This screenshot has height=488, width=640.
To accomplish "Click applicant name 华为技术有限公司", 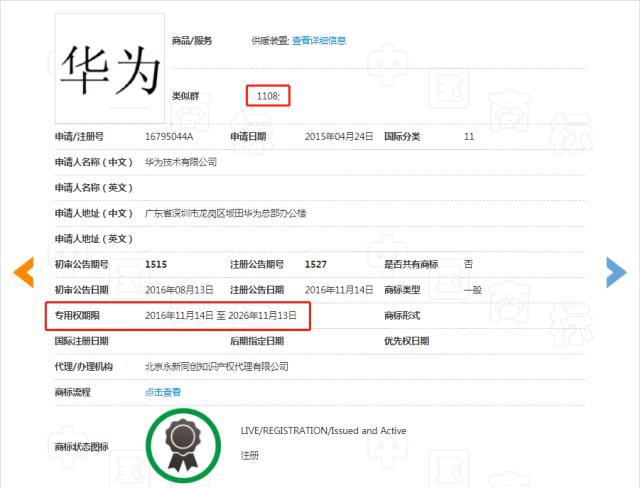I will pyautogui.click(x=181, y=162).
